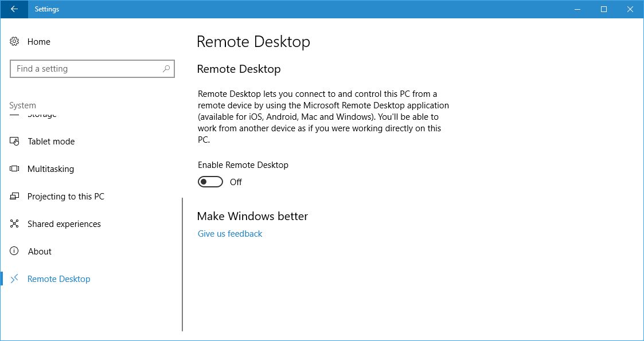
Task: Click the Tablet mode icon
Action: (14, 141)
